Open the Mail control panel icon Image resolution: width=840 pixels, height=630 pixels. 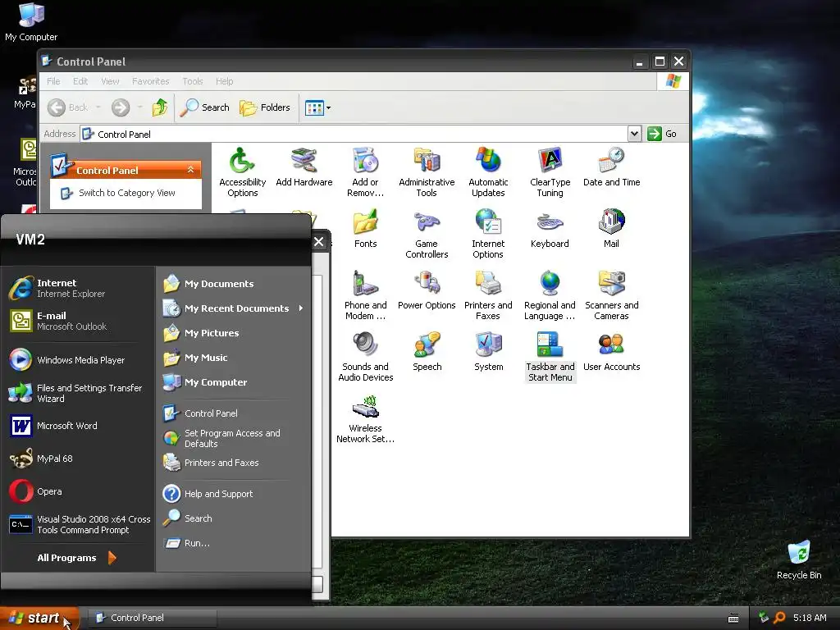(611, 229)
